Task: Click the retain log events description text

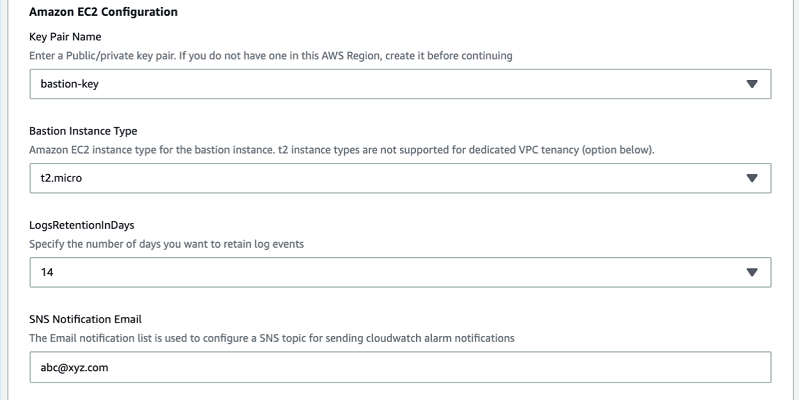Action: (166, 244)
